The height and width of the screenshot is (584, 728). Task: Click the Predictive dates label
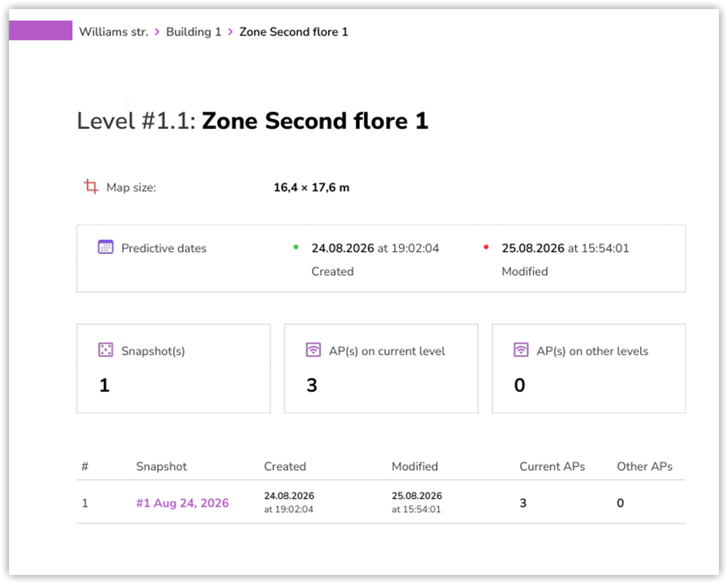[164, 248]
